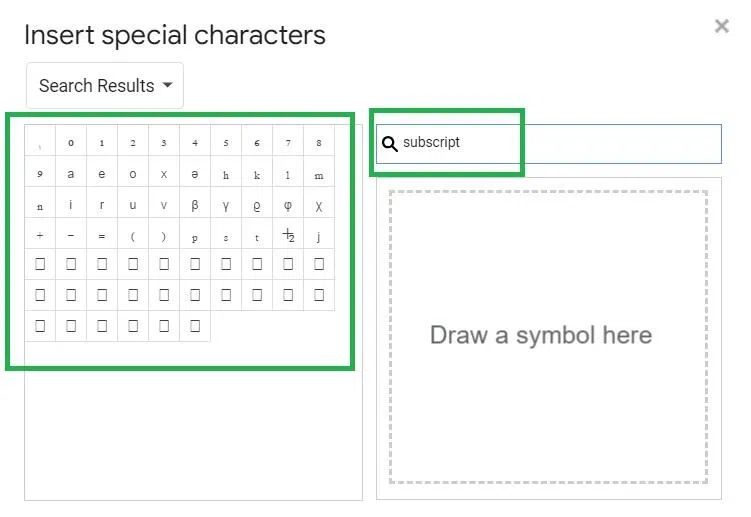The image size is (751, 517).
Task: Close the Insert special characters dialog
Action: click(x=722, y=27)
